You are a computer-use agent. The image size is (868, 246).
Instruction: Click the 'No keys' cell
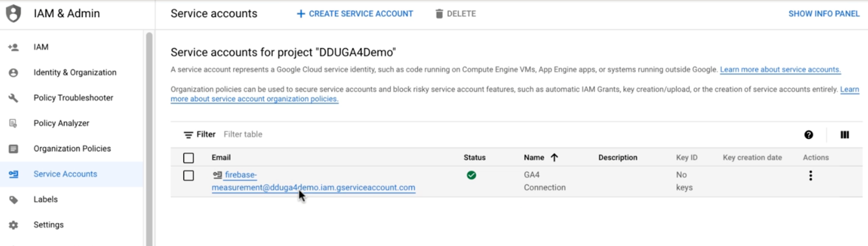684,181
